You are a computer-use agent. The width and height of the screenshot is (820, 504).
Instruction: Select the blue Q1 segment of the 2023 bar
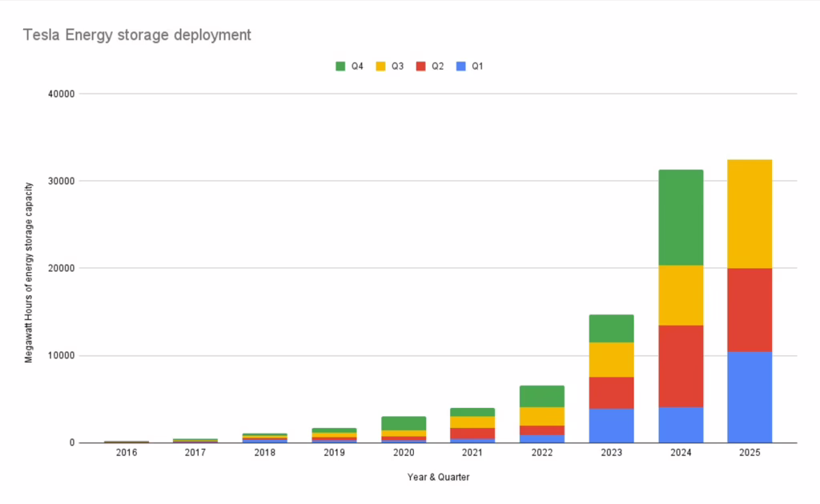point(611,426)
